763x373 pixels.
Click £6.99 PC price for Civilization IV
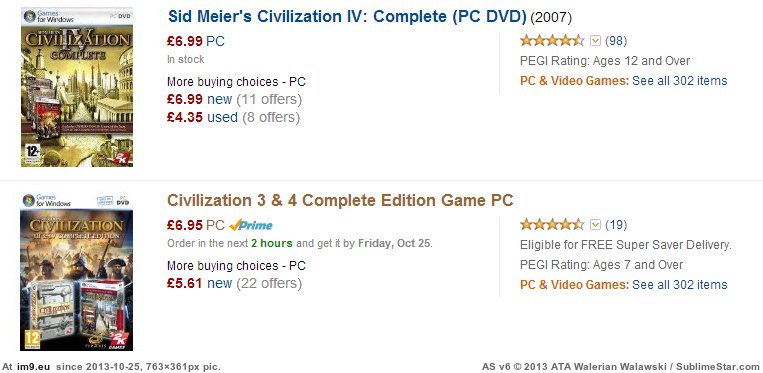pos(196,41)
